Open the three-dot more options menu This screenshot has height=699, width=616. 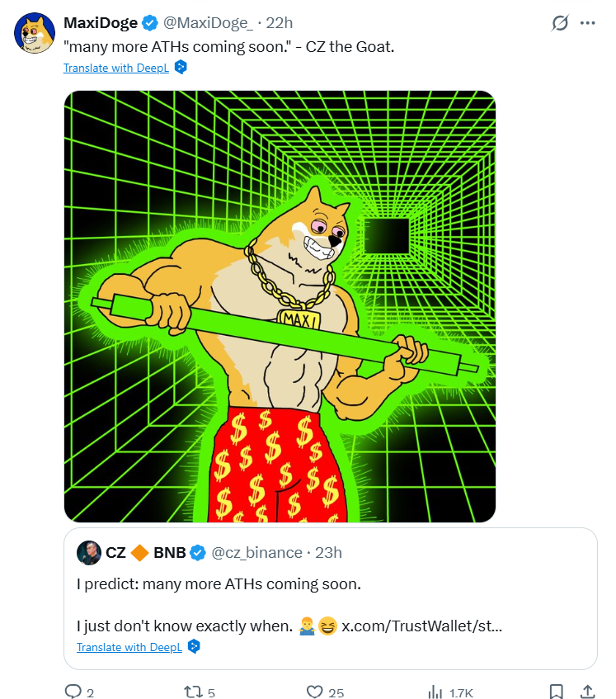click(x=587, y=23)
